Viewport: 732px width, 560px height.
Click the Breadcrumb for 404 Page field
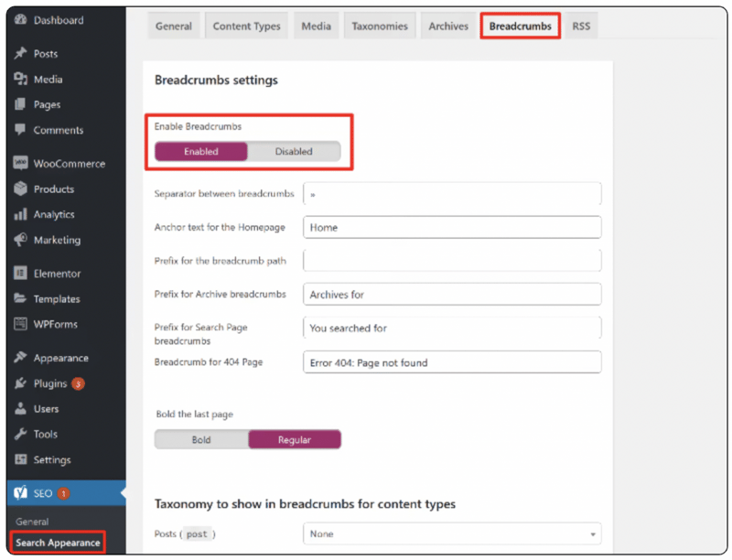pyautogui.click(x=452, y=362)
